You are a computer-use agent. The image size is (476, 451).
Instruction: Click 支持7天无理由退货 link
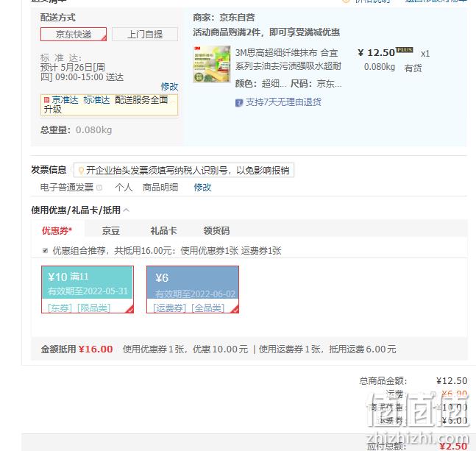pos(283,102)
